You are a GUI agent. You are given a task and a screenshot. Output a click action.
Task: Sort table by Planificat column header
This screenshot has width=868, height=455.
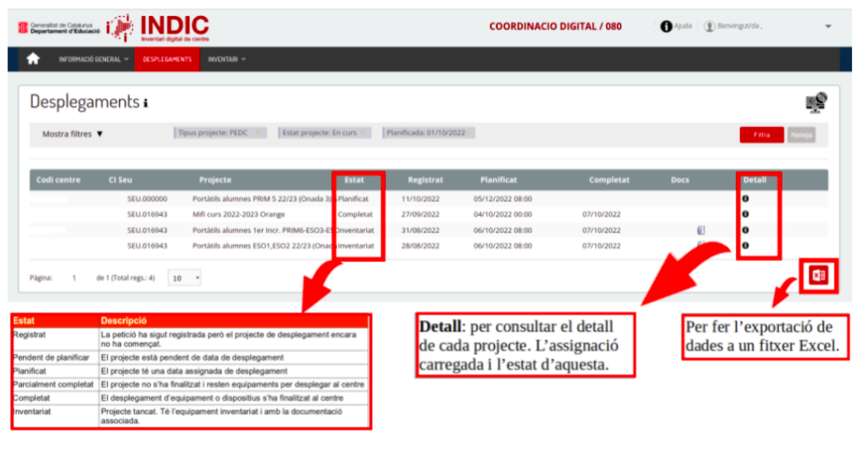pyautogui.click(x=498, y=180)
